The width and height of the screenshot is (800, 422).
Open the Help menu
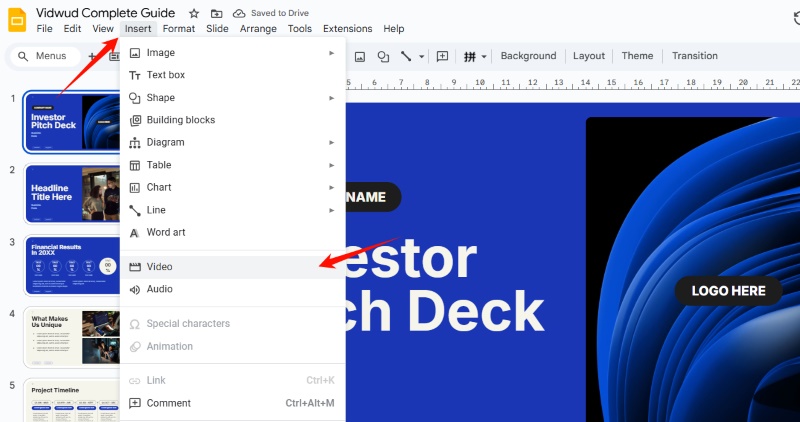point(394,29)
